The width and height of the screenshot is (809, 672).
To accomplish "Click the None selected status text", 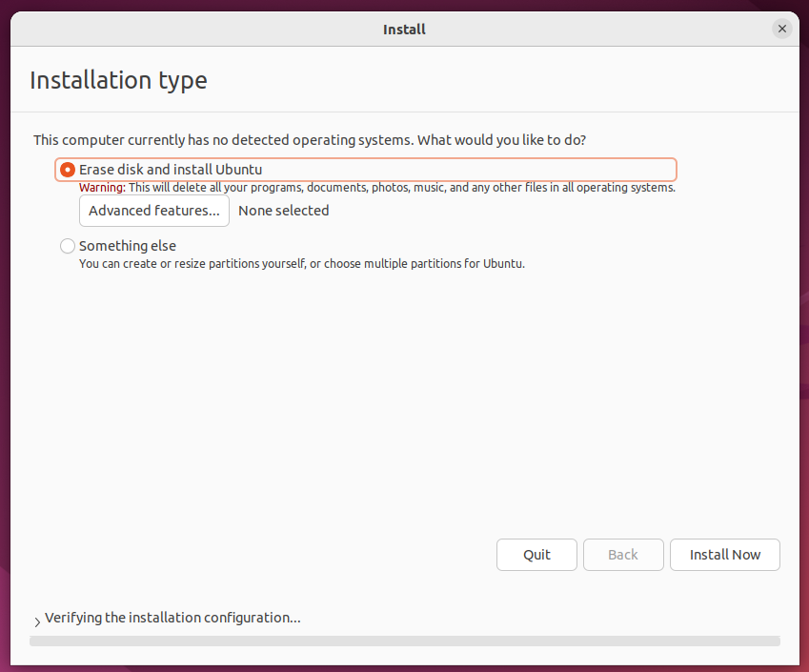I will [283, 211].
